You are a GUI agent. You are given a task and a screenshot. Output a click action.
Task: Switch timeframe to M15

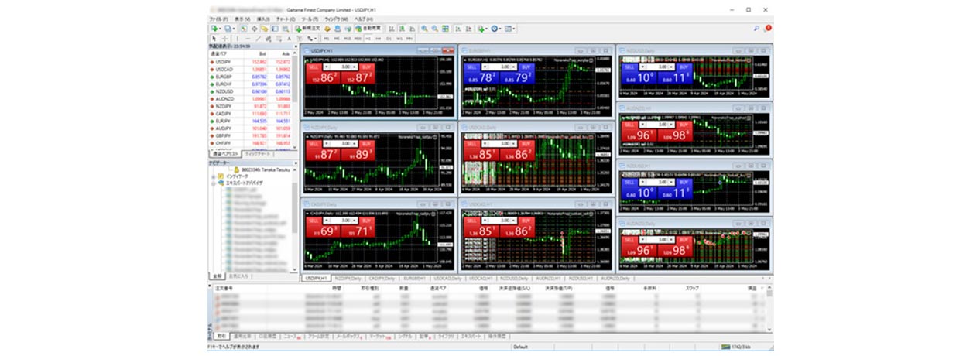(347, 38)
